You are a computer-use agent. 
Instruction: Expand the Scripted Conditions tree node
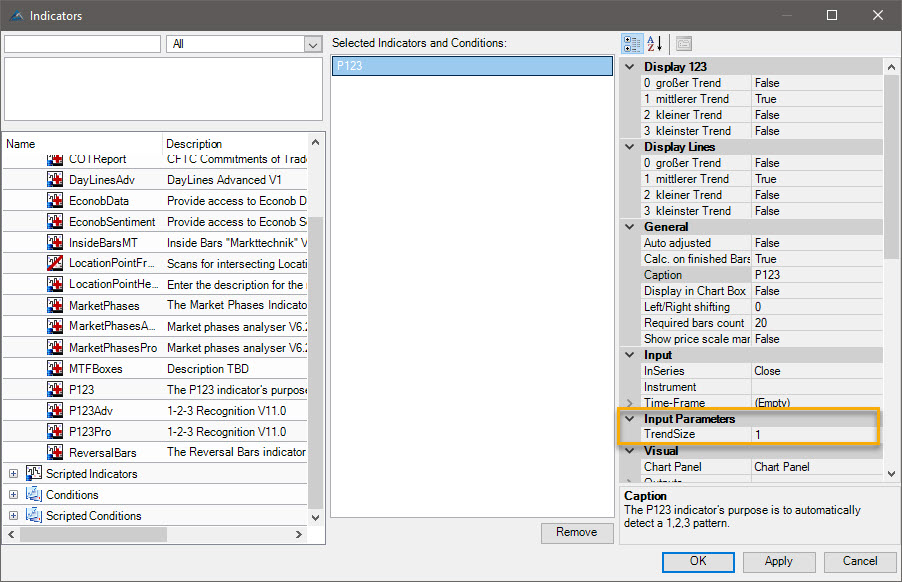coord(13,516)
